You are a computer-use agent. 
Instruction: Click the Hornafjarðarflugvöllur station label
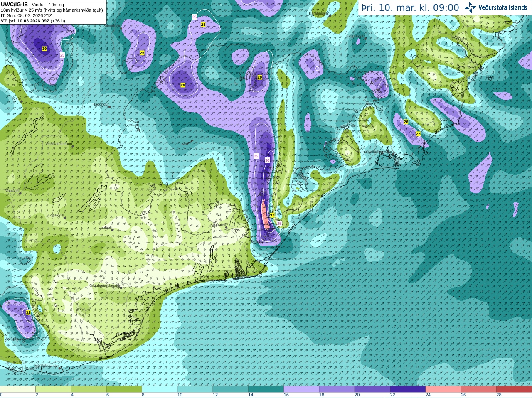click(x=374, y=152)
